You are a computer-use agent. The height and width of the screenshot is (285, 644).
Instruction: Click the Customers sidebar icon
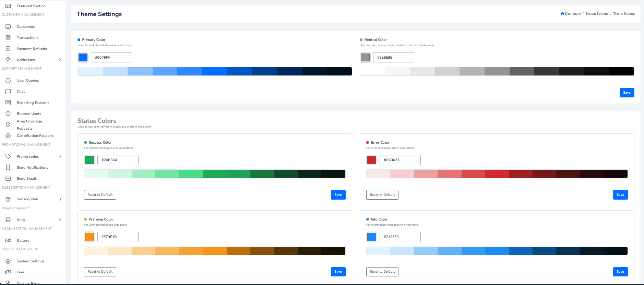point(8,26)
